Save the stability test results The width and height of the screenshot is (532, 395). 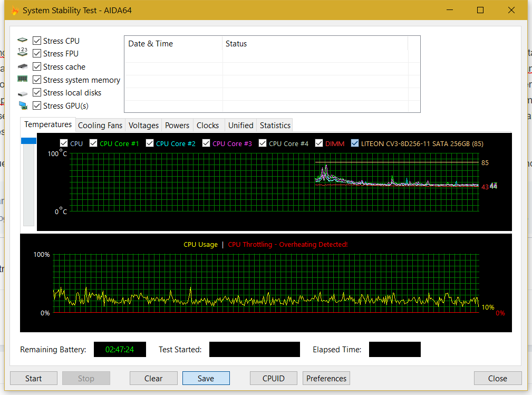point(206,378)
